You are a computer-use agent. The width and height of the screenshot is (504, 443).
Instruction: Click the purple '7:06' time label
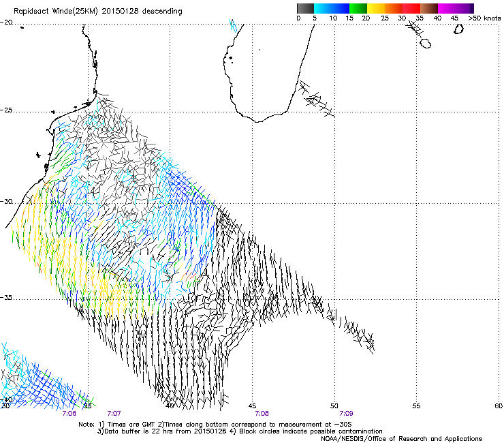[69, 414]
